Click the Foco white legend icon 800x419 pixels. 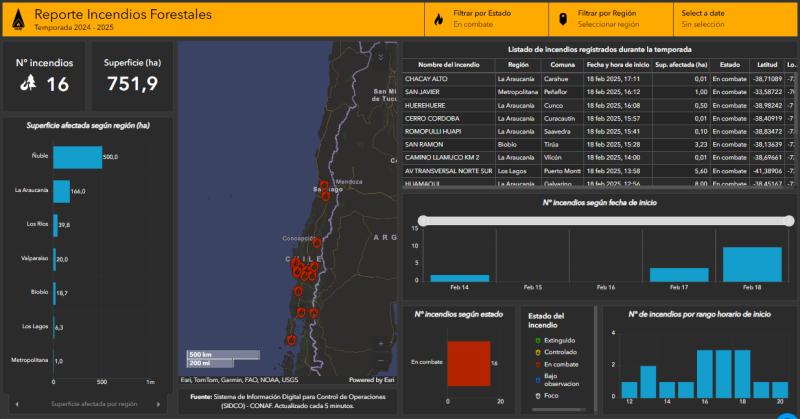[x=538, y=396]
